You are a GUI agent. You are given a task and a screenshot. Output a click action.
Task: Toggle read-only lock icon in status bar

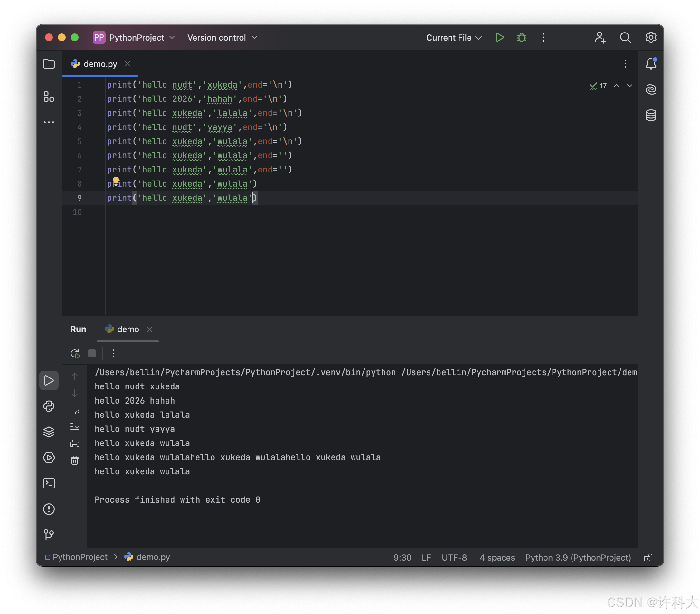(648, 557)
